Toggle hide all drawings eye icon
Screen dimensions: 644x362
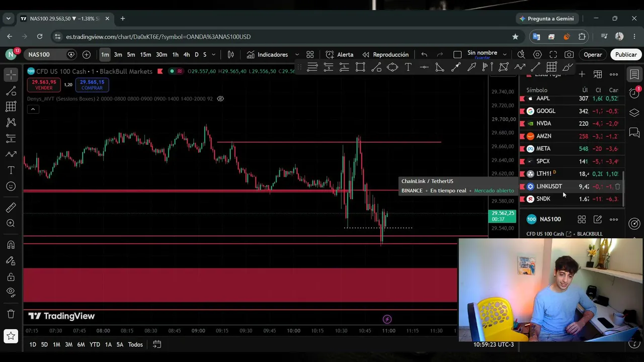tap(11, 293)
